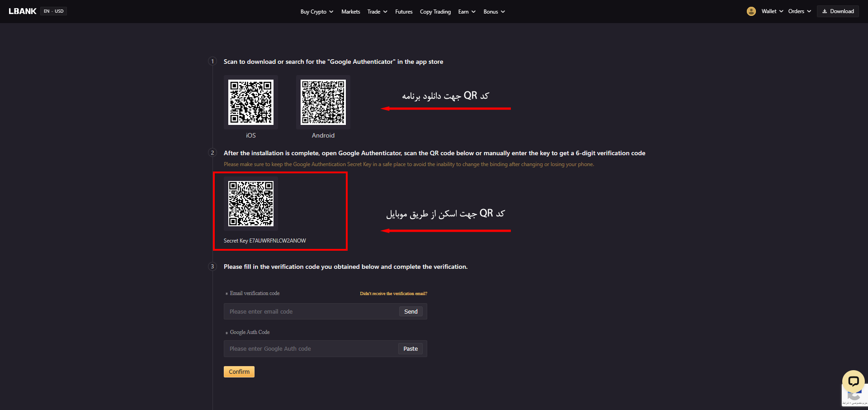
Task: Open EN - USD language selector
Action: pyautogui.click(x=54, y=11)
